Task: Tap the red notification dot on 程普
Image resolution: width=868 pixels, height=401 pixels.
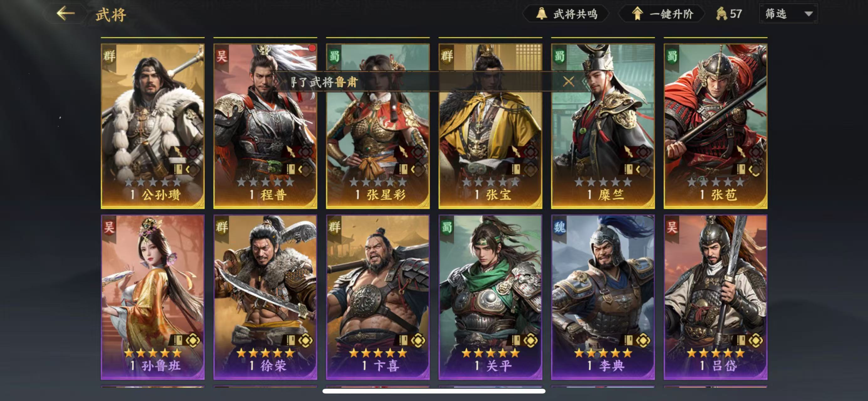Action: tap(312, 48)
